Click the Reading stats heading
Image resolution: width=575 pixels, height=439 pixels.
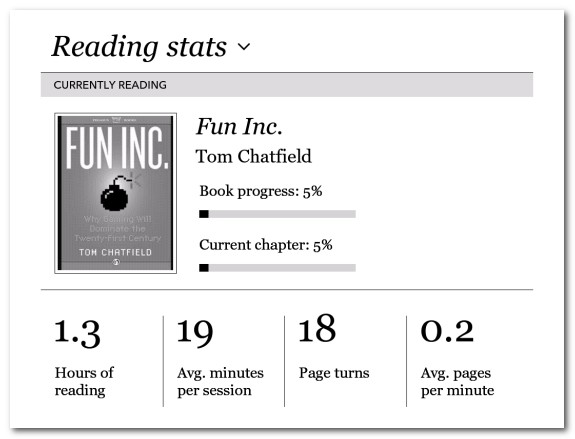pos(139,47)
